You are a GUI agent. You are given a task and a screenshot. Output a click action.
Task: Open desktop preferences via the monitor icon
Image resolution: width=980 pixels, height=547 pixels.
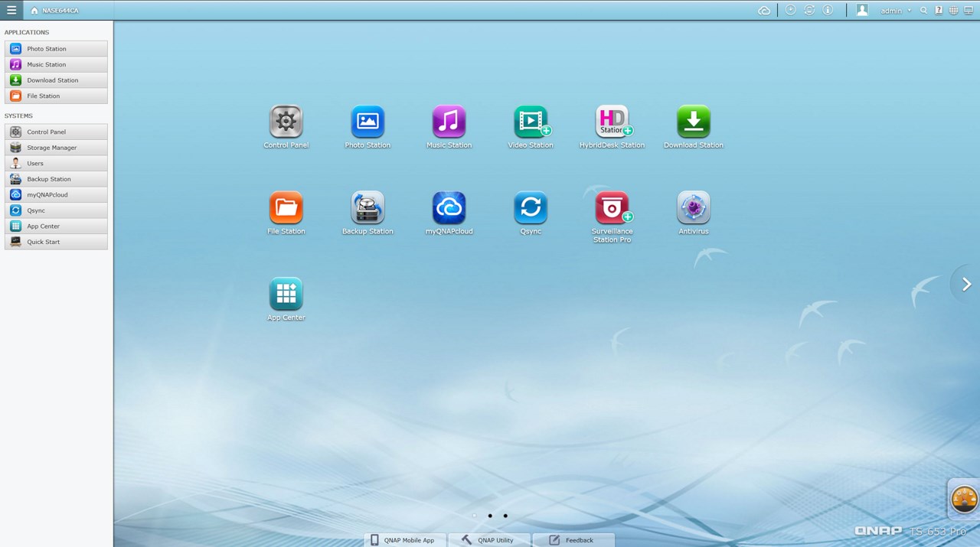(969, 11)
